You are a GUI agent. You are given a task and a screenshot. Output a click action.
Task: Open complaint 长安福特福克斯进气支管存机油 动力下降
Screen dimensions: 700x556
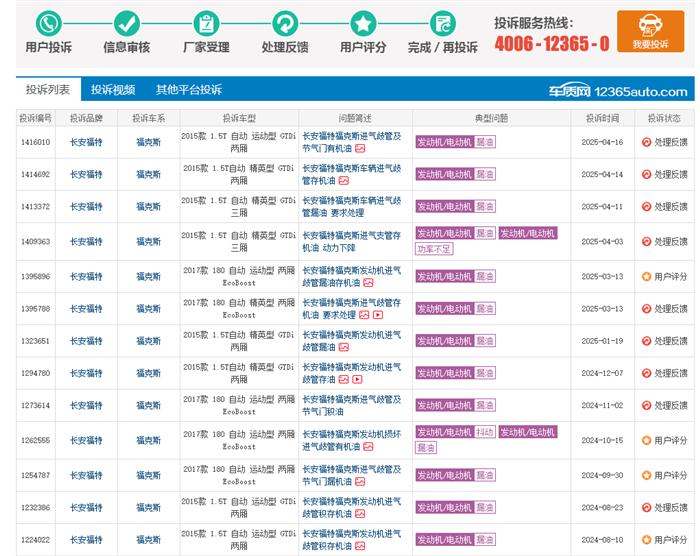point(352,242)
